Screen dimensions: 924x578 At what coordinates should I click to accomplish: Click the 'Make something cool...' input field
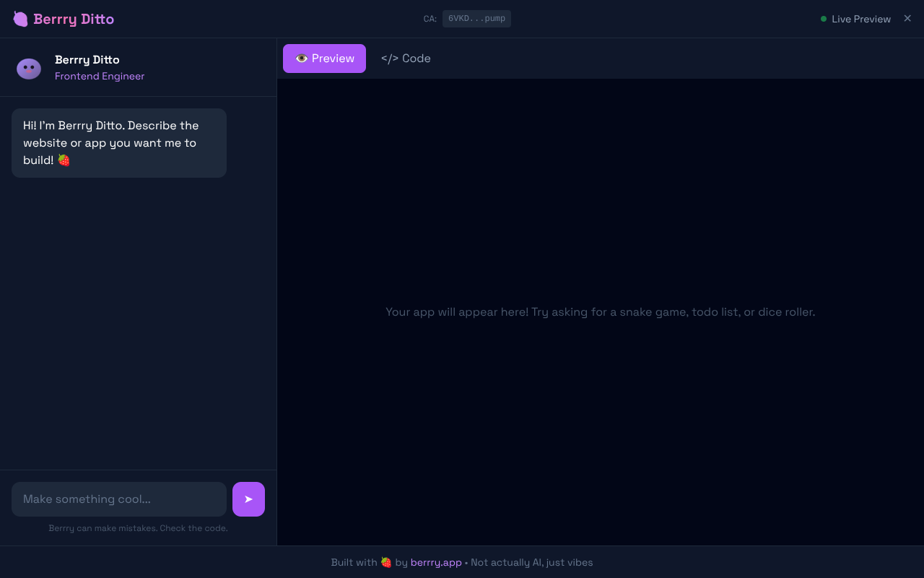[x=118, y=499]
